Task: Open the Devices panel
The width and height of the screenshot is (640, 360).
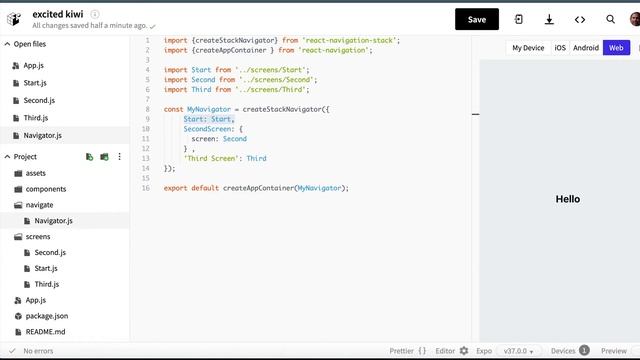Action: [x=570, y=351]
